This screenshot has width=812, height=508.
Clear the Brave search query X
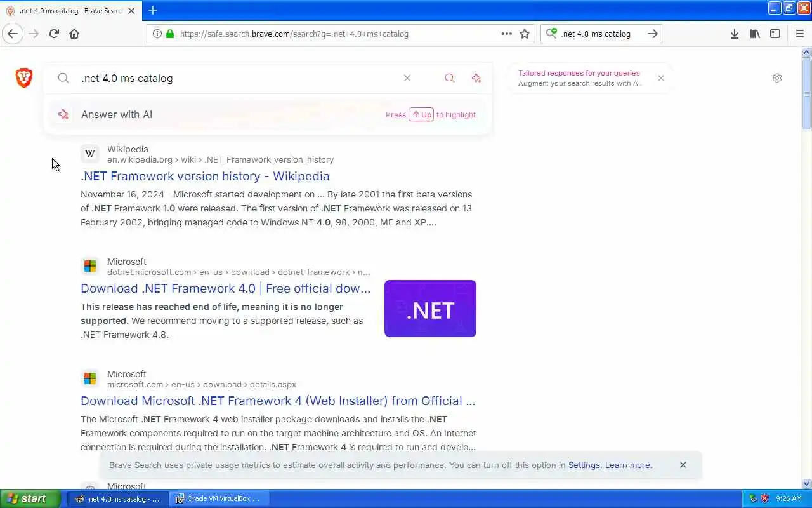coord(407,78)
